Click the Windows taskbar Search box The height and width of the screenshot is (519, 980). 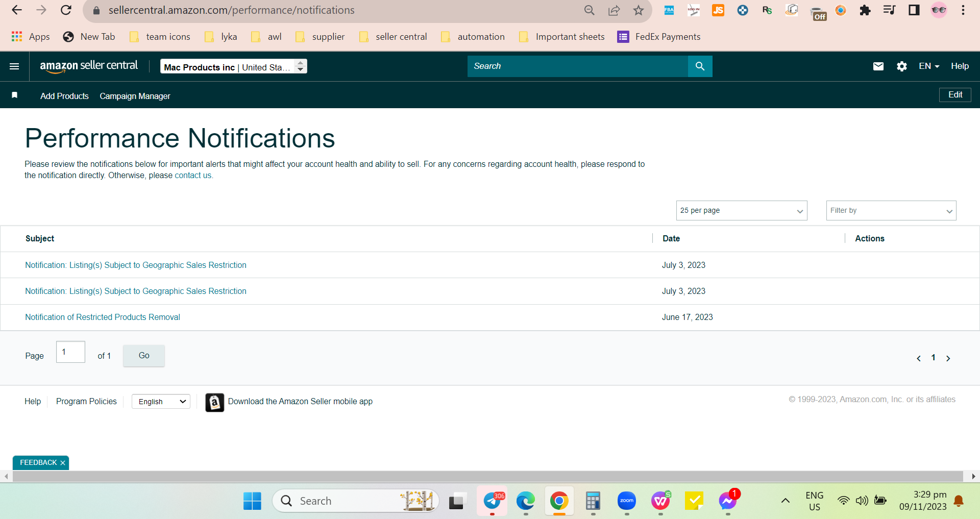356,501
